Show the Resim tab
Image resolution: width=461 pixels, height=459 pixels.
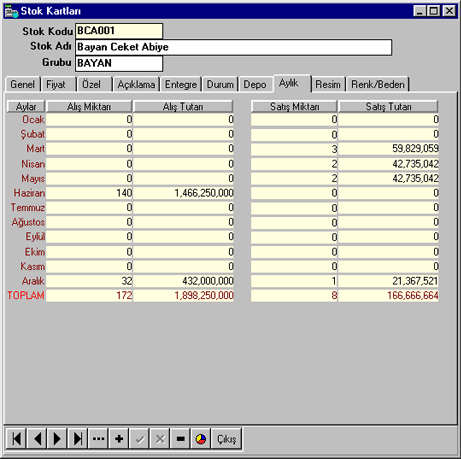[x=328, y=84]
